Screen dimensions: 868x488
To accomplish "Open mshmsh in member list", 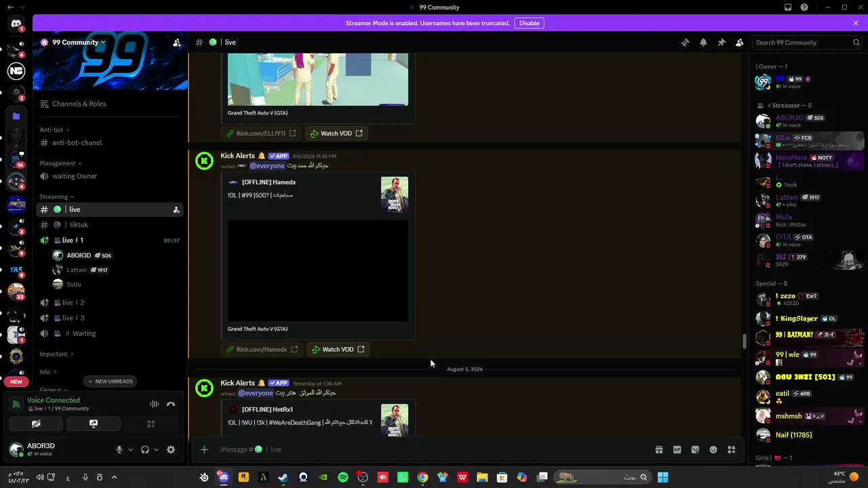I will click(x=808, y=416).
